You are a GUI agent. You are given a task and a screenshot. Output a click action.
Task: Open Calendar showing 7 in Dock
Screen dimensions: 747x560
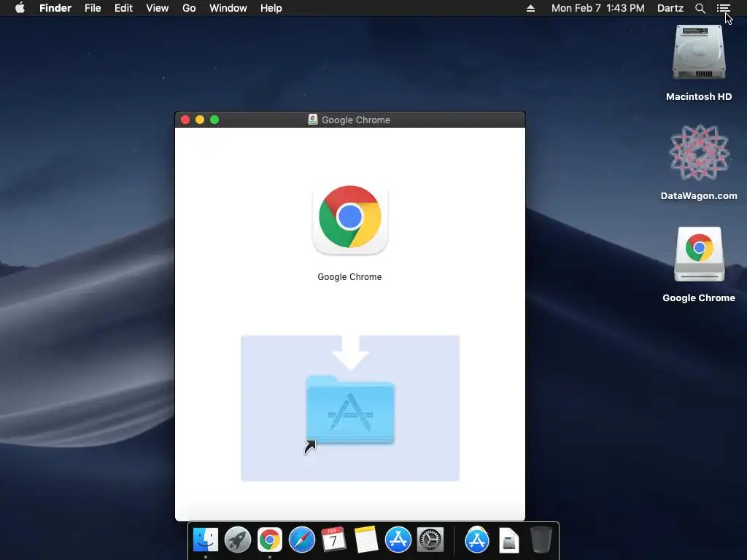coord(333,540)
